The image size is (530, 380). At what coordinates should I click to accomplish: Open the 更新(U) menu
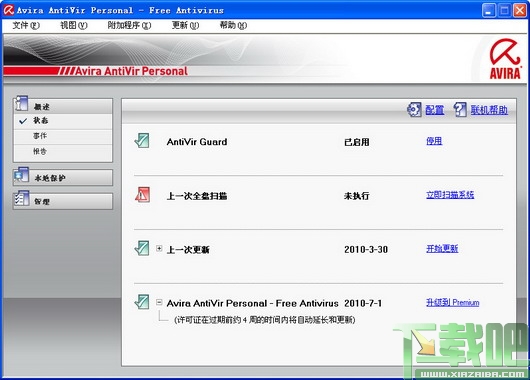pos(185,25)
